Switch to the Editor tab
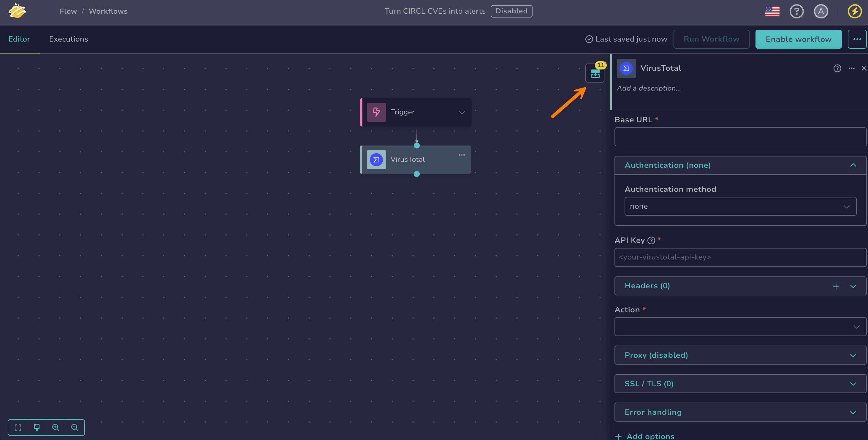Viewport: 868px width, 440px height. pyautogui.click(x=19, y=39)
